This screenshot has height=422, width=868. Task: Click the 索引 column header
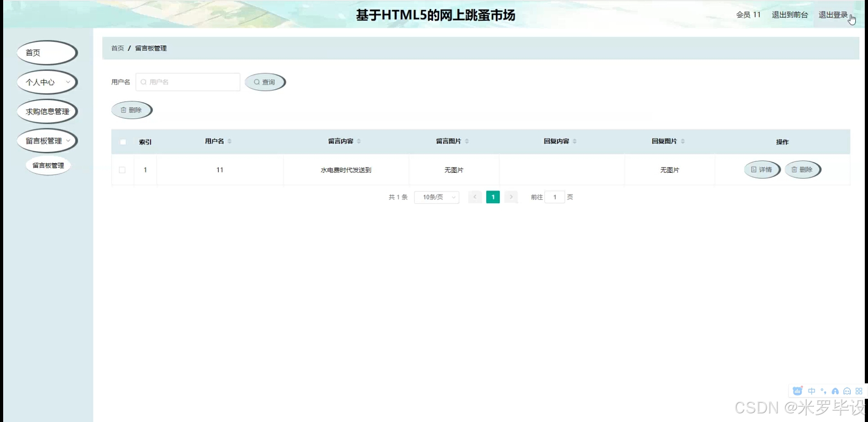(145, 142)
